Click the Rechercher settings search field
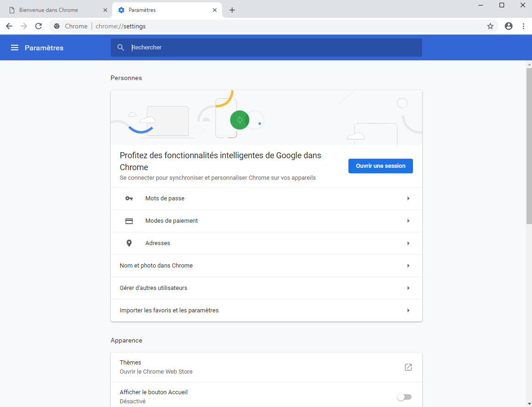The image size is (532, 407). [275, 48]
